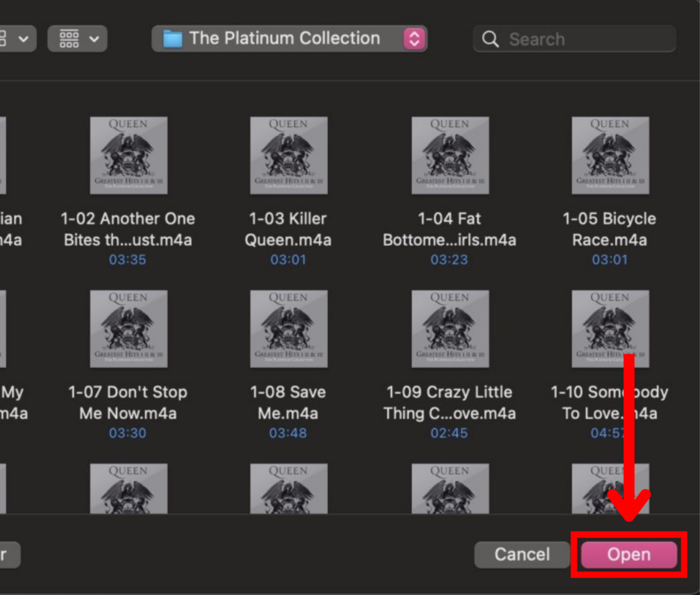Cancel the file selection dialog
Image resolution: width=700 pixels, height=595 pixels.
[522, 555]
